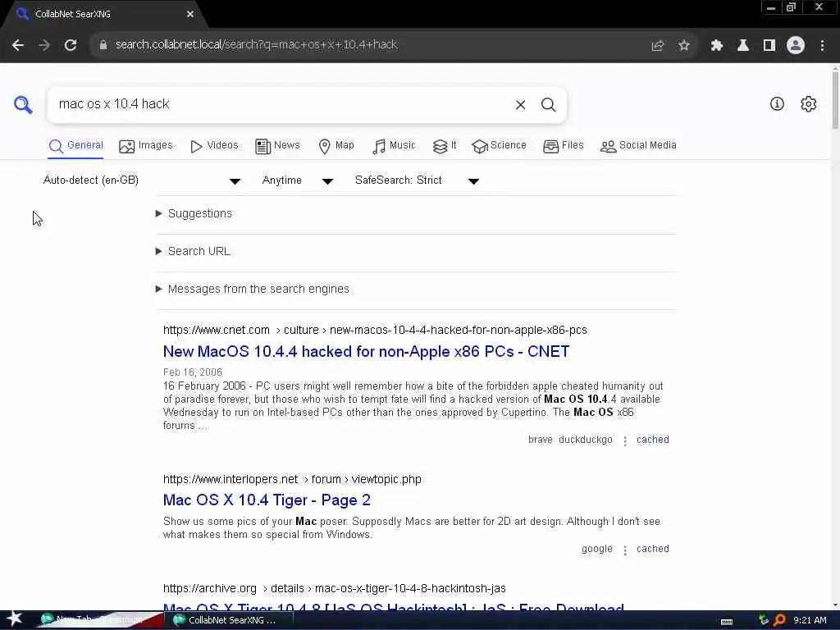Open the Auto-detect (en-GB) language dropdown
This screenshot has width=840, height=630.
141,180
